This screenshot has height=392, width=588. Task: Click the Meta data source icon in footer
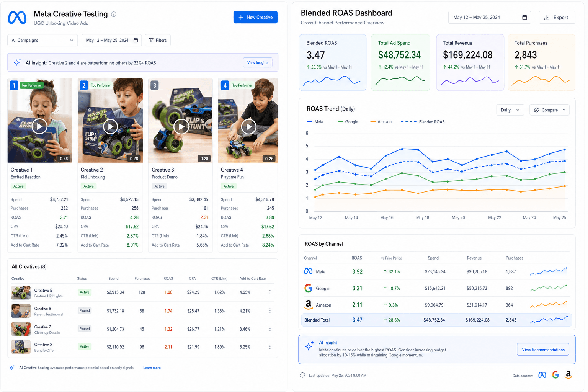(x=542, y=375)
